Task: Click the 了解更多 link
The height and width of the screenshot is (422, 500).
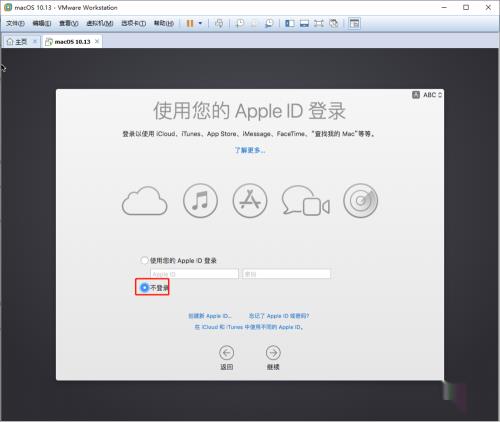Action: (250, 150)
